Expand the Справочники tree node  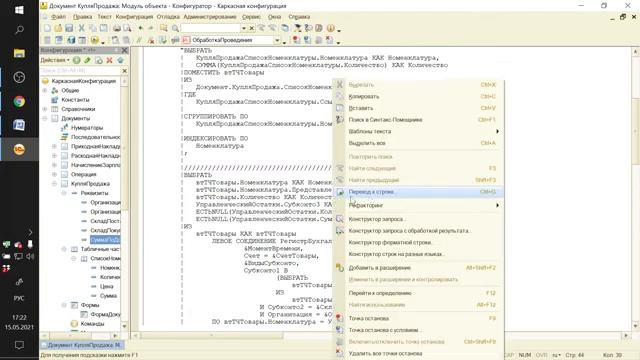45,109
